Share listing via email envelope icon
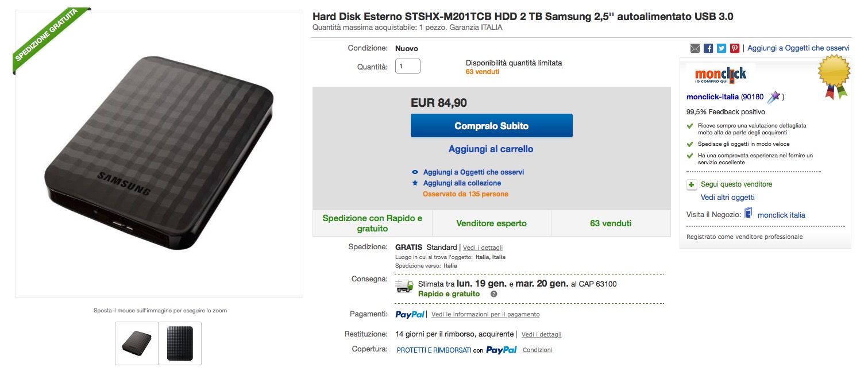The width and height of the screenshot is (868, 371). (x=695, y=49)
